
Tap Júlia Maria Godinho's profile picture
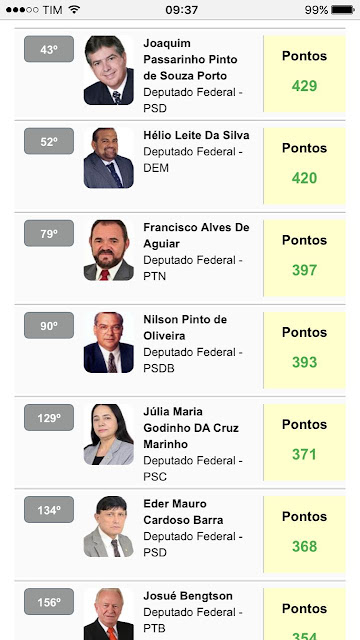(x=109, y=435)
